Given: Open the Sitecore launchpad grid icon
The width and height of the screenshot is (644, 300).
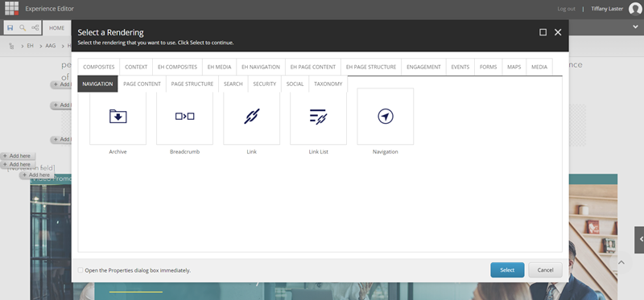Looking at the screenshot, I should 11,8.
